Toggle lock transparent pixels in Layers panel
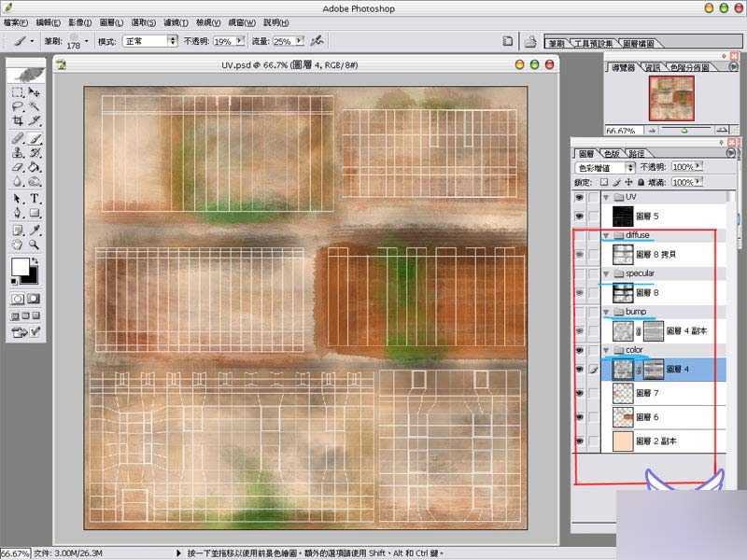 604,182
